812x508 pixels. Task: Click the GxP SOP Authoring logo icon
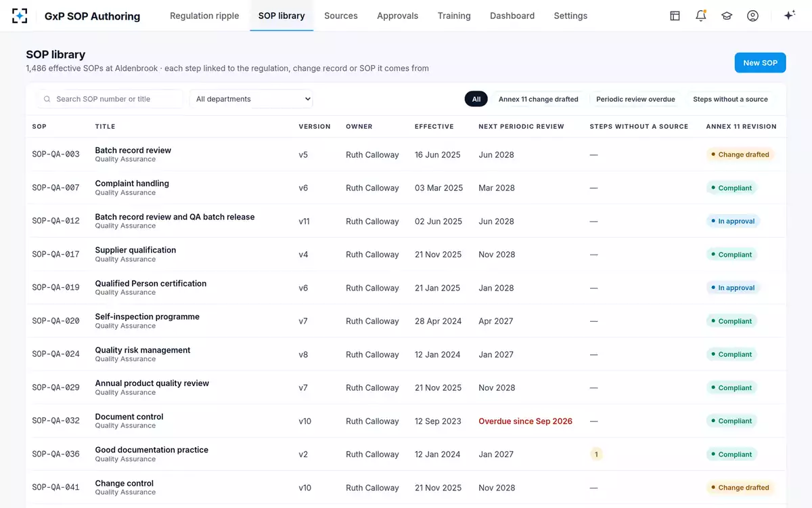tap(20, 16)
